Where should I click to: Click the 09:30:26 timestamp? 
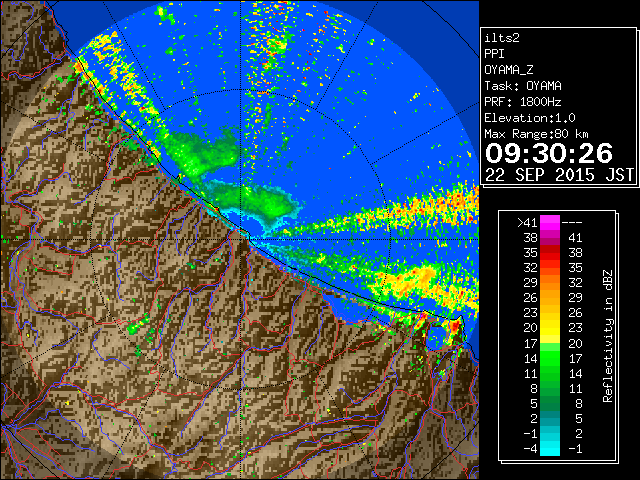coord(549,153)
